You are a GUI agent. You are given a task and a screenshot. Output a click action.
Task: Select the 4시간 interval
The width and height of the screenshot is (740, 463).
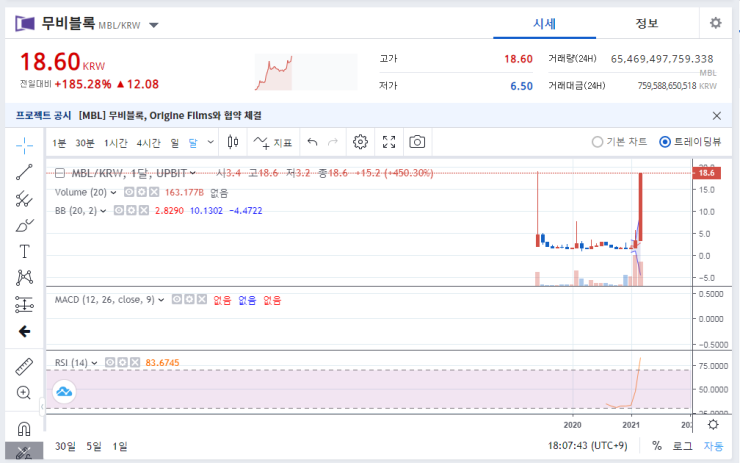[149, 143]
